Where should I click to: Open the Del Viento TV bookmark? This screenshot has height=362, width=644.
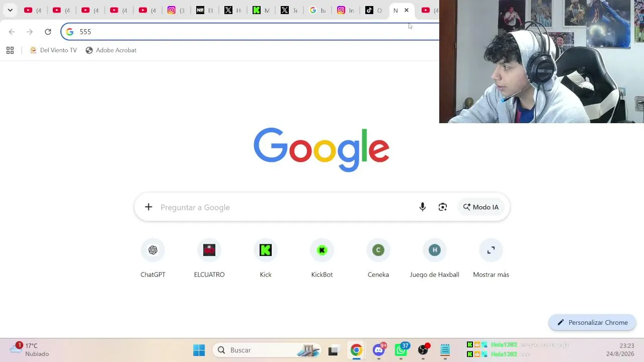53,50
